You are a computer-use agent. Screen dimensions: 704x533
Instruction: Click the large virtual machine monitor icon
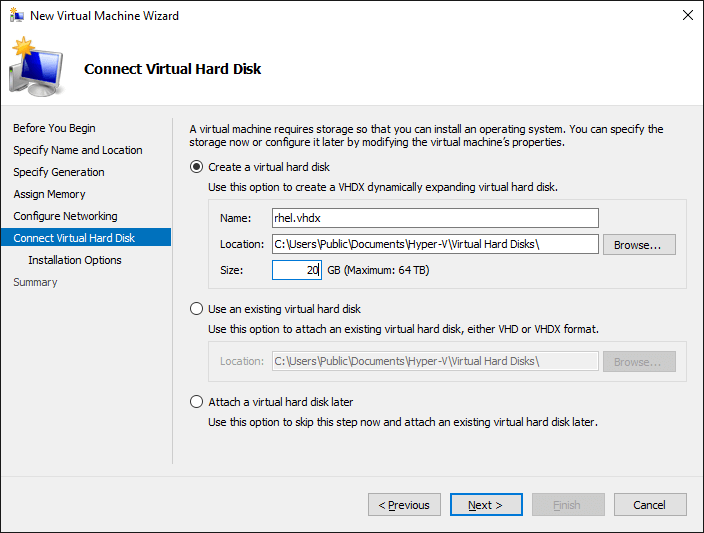[36, 67]
